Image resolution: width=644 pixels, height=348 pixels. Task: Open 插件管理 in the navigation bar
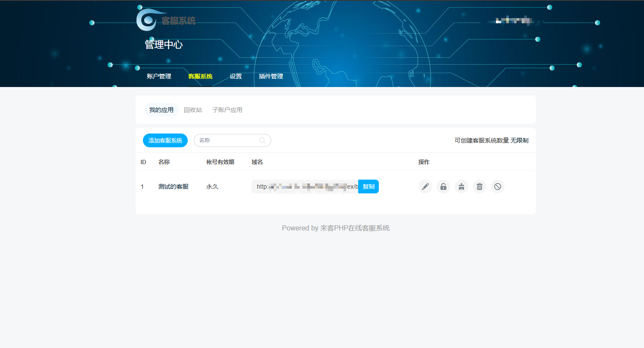[271, 76]
